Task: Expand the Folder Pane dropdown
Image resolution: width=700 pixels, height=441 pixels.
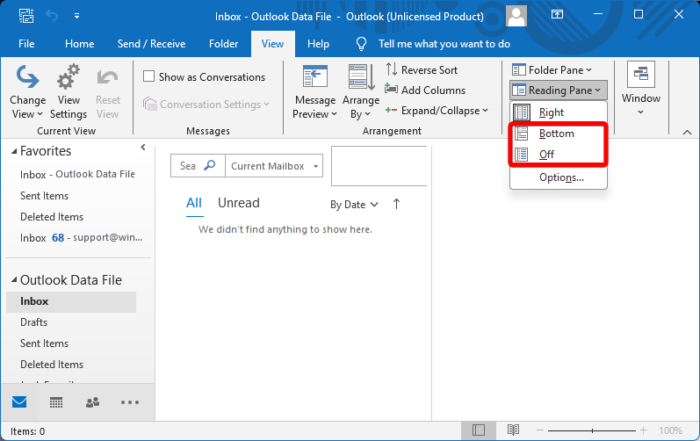Action: tap(551, 70)
